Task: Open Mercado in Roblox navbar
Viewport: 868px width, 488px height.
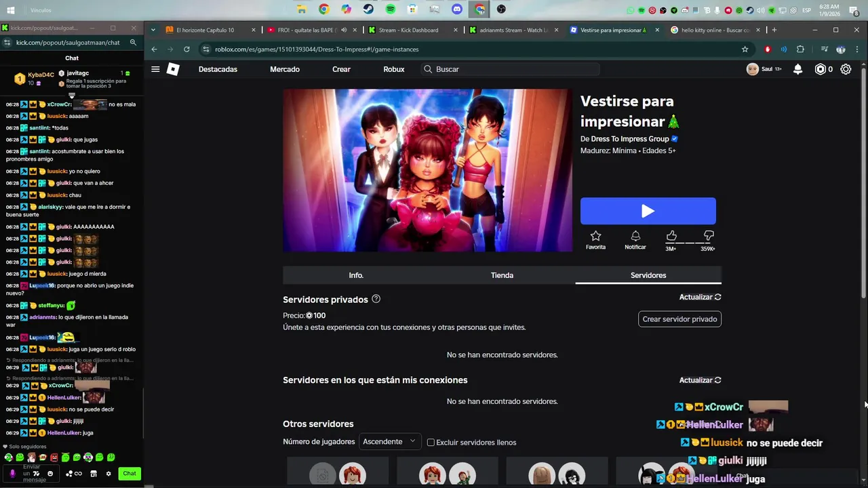Action: click(x=285, y=69)
